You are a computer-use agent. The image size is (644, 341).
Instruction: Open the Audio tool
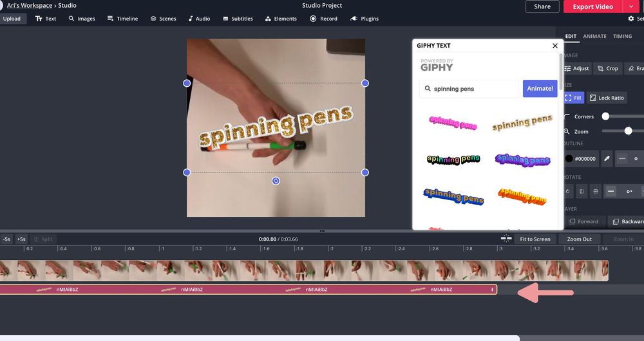pos(199,19)
